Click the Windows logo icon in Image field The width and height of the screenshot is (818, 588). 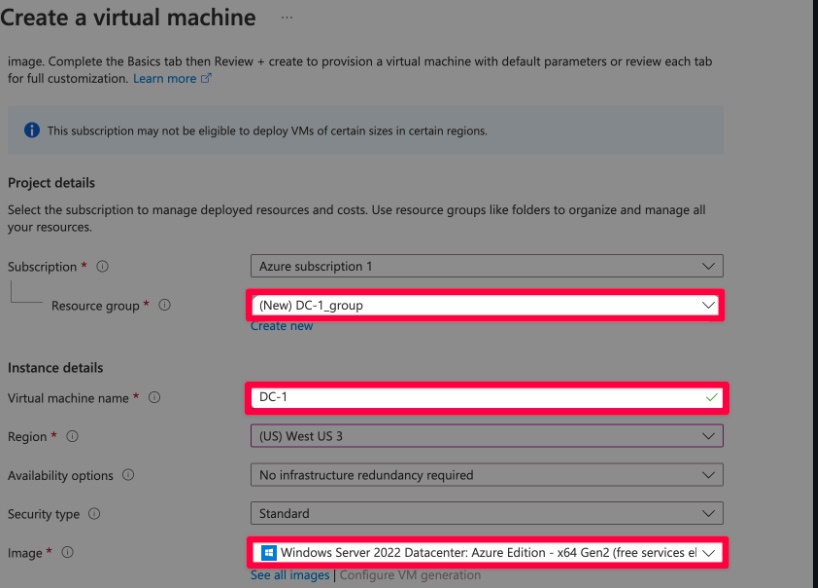[269, 553]
